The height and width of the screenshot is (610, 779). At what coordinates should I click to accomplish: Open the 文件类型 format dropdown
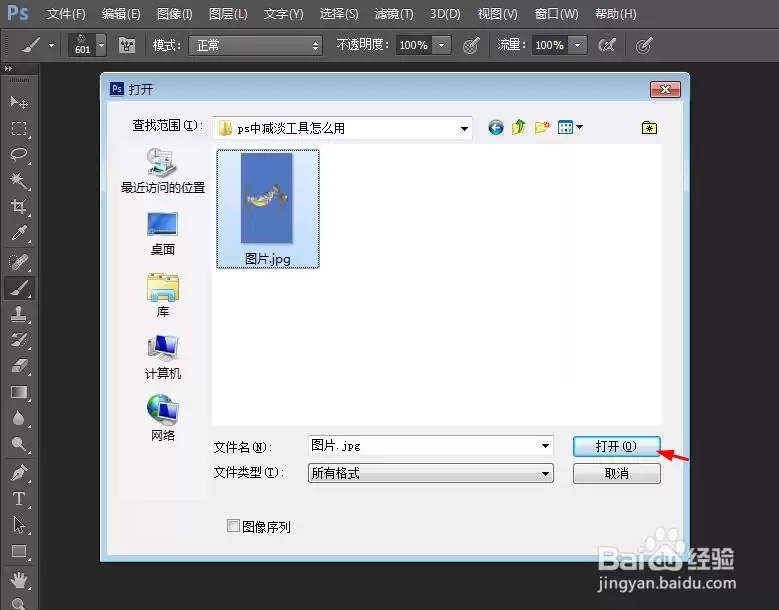coord(431,473)
